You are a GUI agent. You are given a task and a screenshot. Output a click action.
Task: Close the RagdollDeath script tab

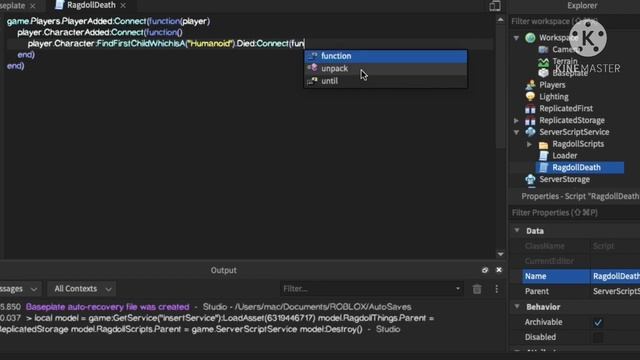123,5
